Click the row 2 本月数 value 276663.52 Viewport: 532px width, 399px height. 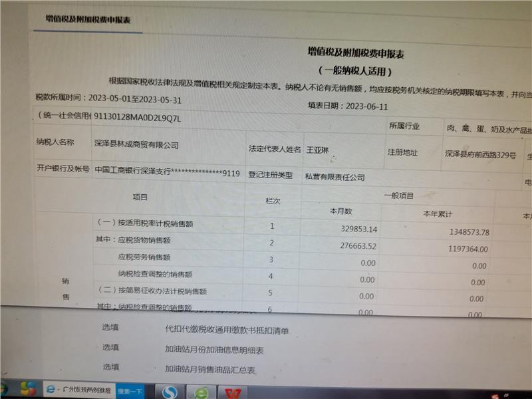tap(354, 246)
